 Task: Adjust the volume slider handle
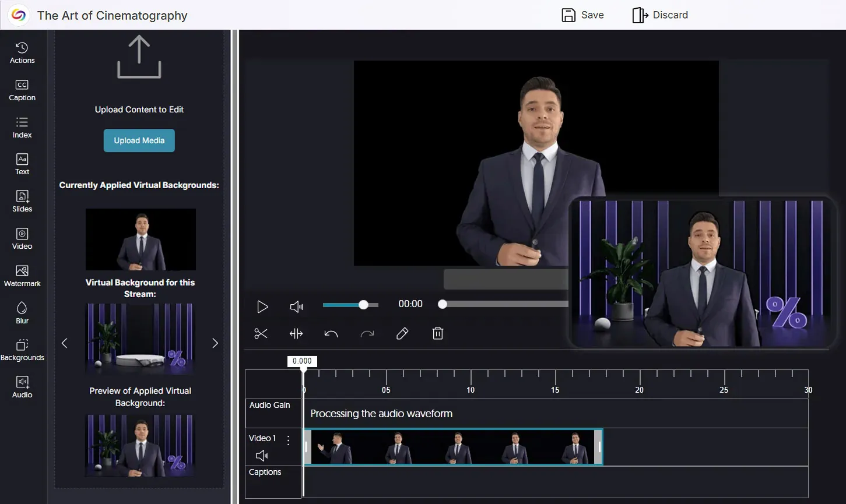[x=363, y=305]
